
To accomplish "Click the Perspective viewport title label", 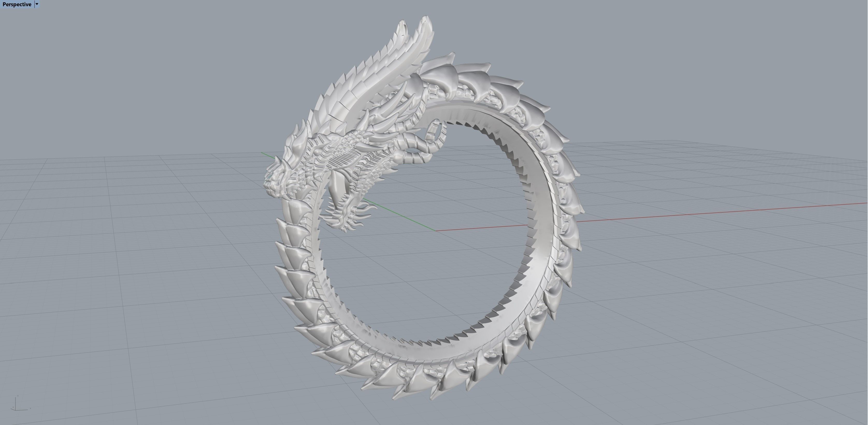I will click(x=17, y=4).
